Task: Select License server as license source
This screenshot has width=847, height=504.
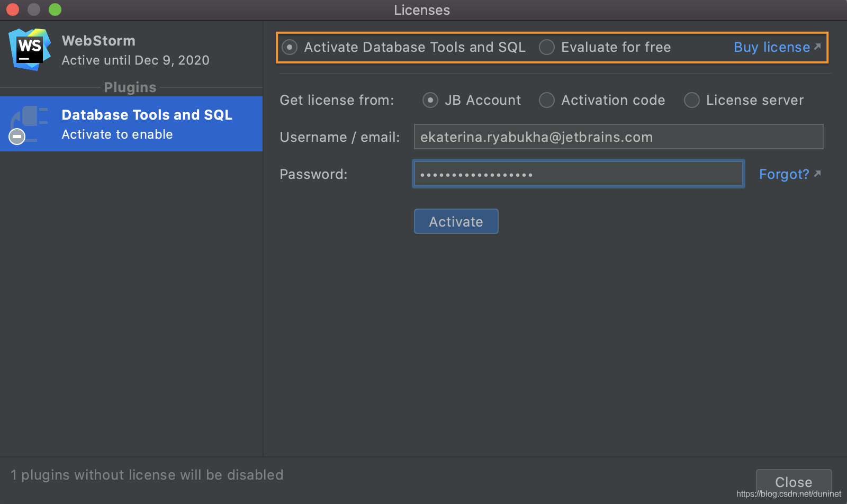Action: pos(692,100)
